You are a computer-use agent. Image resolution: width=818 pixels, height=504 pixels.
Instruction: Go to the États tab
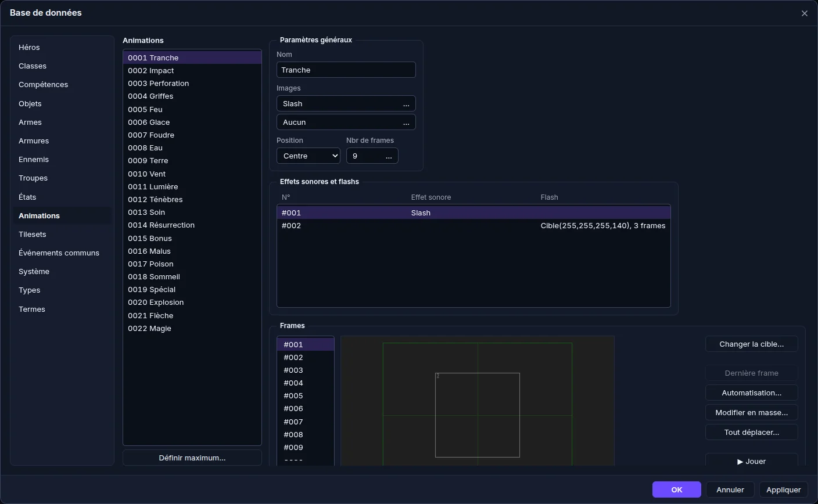[x=62, y=197]
